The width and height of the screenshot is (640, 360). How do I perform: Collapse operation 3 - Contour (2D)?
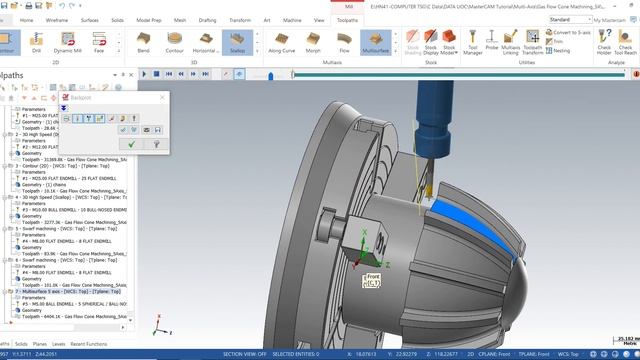[x=5, y=166]
